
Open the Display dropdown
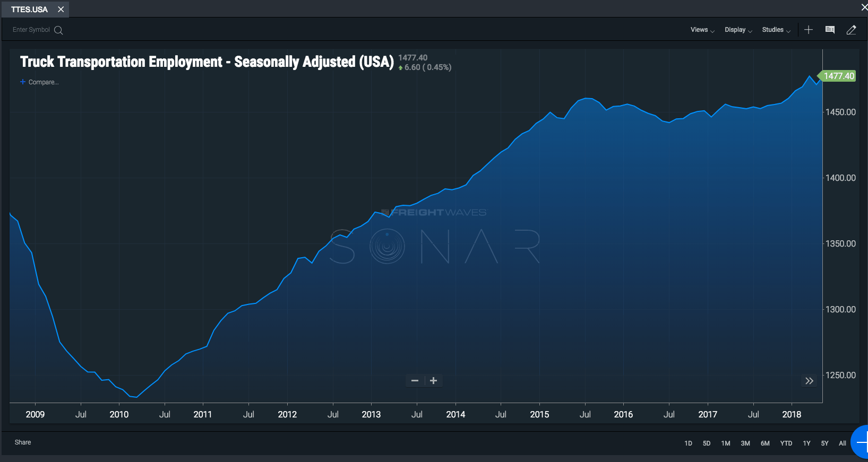click(x=738, y=30)
